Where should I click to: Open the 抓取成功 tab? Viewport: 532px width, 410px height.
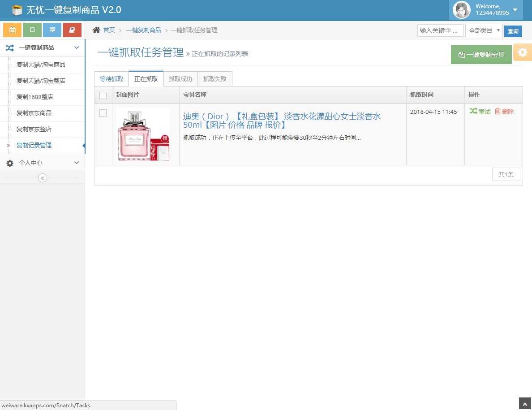[x=180, y=79]
